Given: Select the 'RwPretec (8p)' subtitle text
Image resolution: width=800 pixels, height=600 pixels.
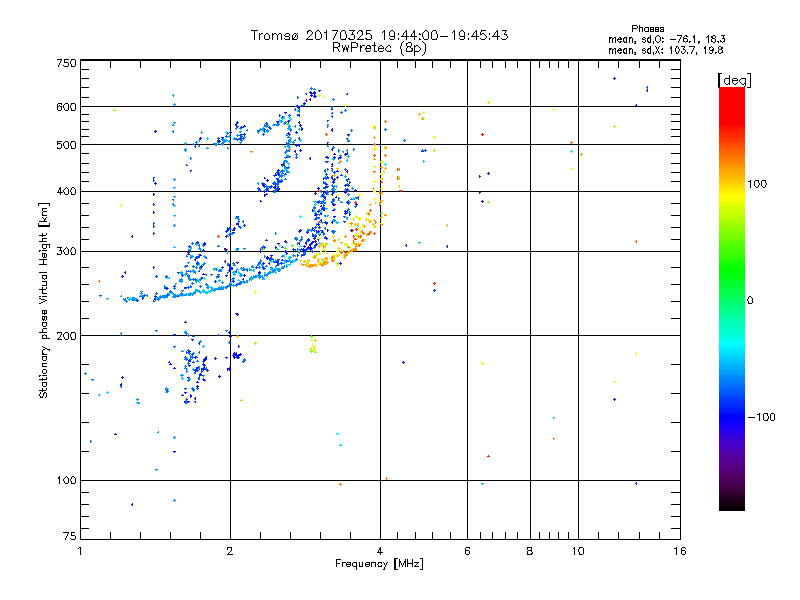Looking at the screenshot, I should pos(379,48).
